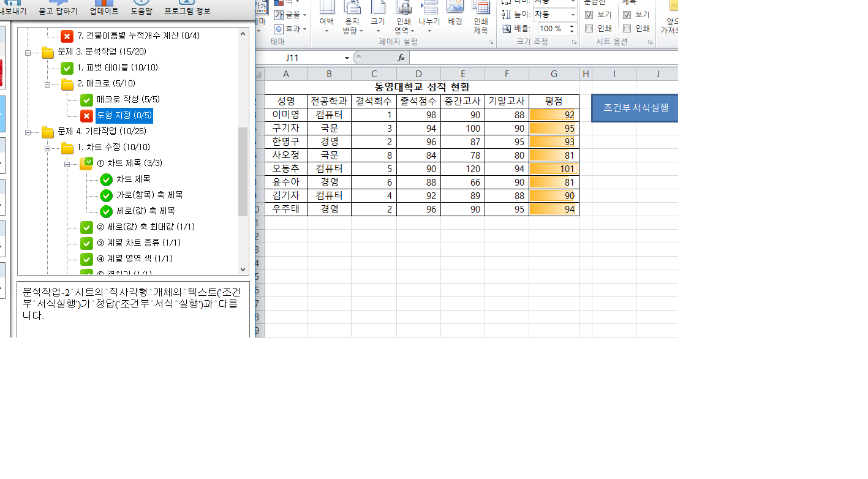Collapse the 문제 3. 분석작업 tree node
The width and height of the screenshot is (868, 479).
tap(28, 52)
